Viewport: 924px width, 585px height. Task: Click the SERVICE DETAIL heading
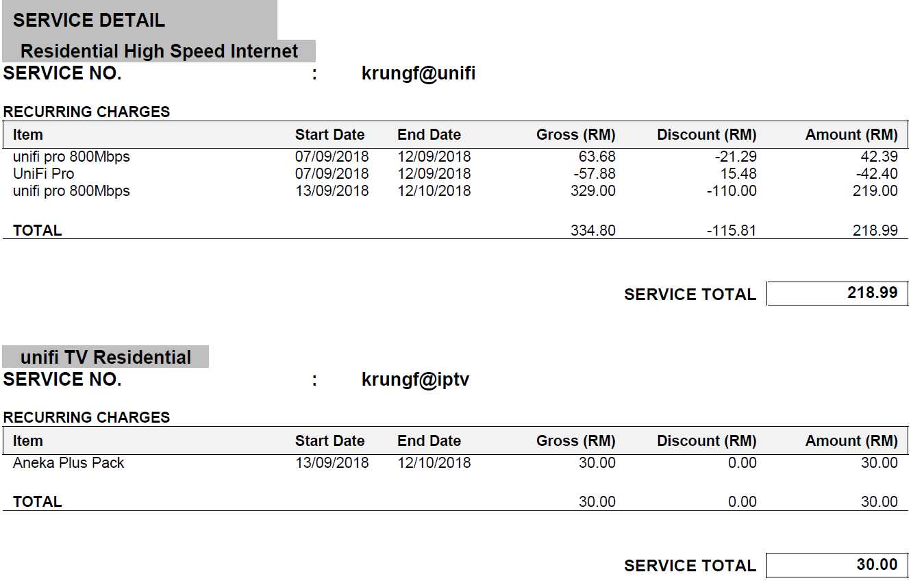89,21
